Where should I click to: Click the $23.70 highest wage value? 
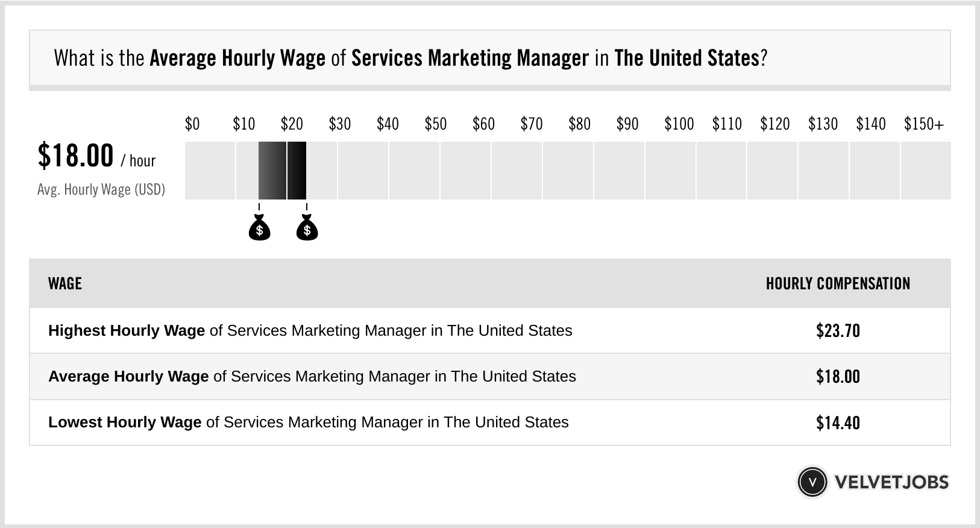[838, 331]
